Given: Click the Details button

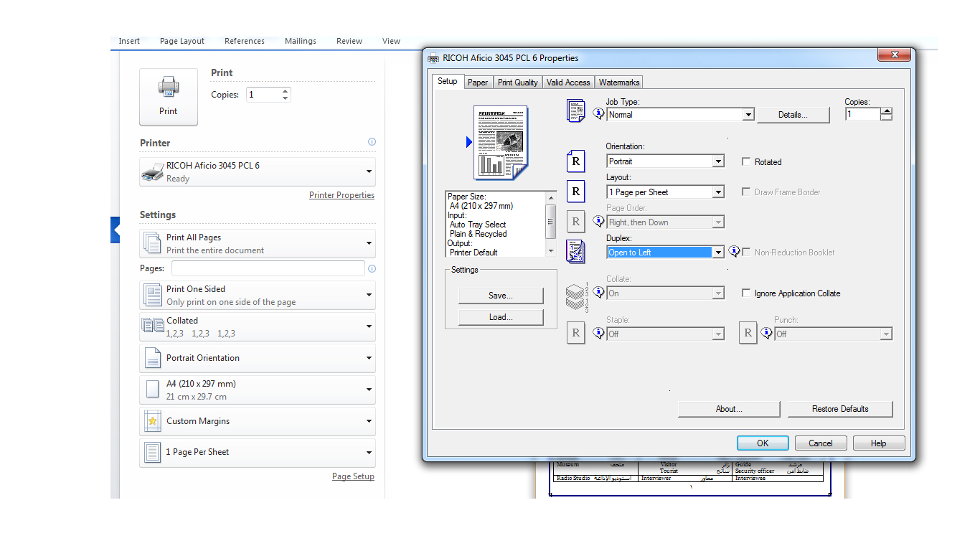Looking at the screenshot, I should coord(793,115).
